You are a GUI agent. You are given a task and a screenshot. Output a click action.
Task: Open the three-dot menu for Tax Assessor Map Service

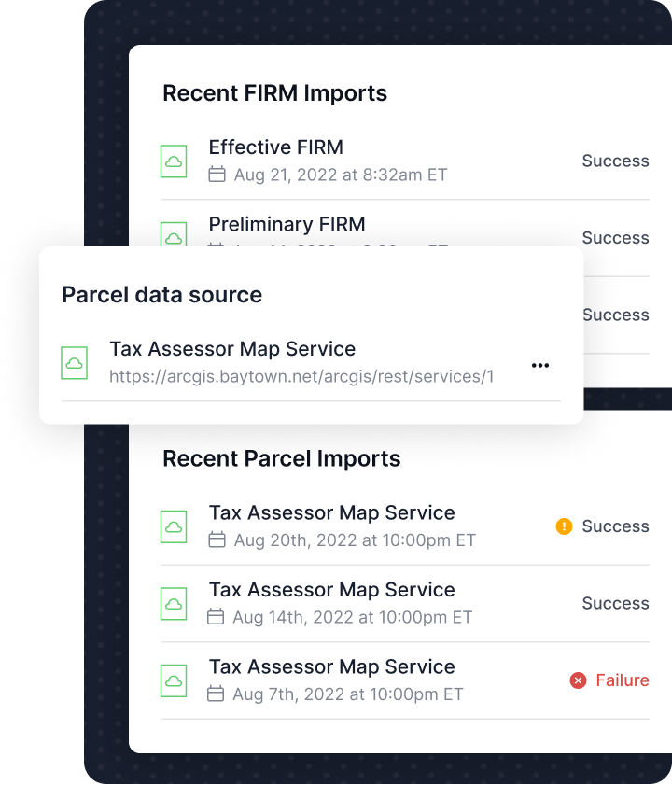tap(539, 365)
